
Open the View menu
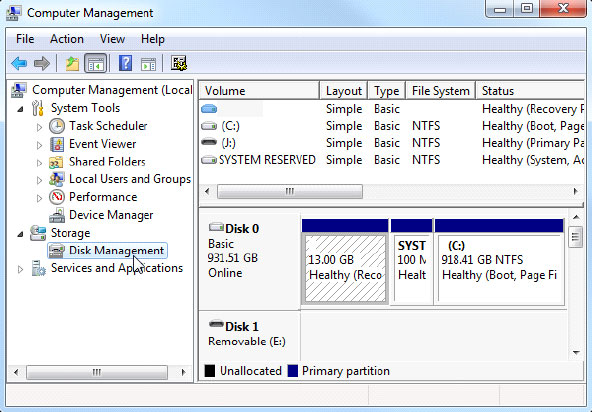[x=112, y=39]
